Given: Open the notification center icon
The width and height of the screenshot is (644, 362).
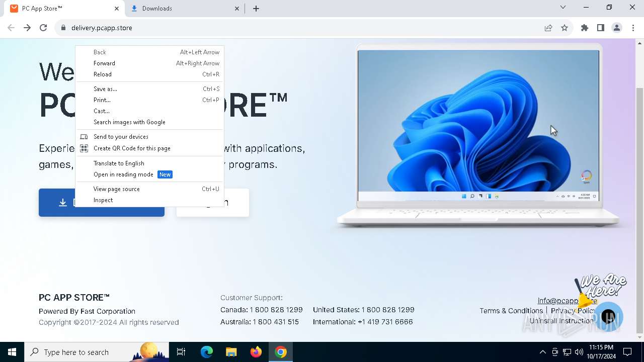Looking at the screenshot, I should 627,352.
